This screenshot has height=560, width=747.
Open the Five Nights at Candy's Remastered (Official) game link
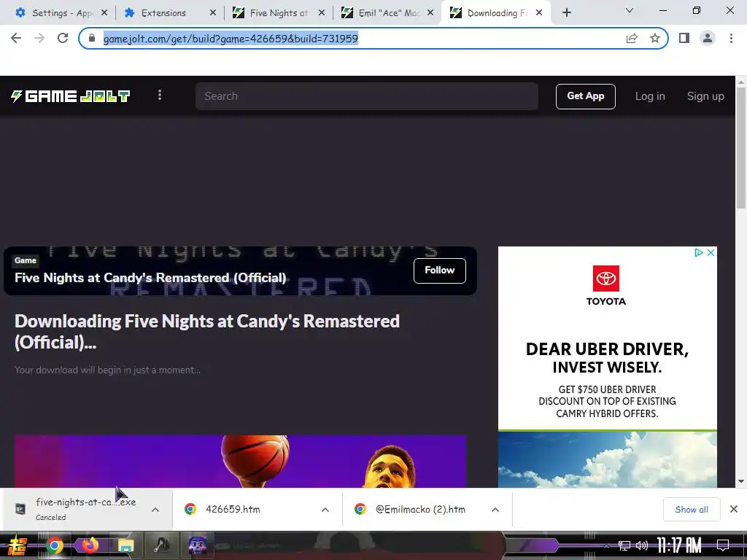click(x=150, y=278)
